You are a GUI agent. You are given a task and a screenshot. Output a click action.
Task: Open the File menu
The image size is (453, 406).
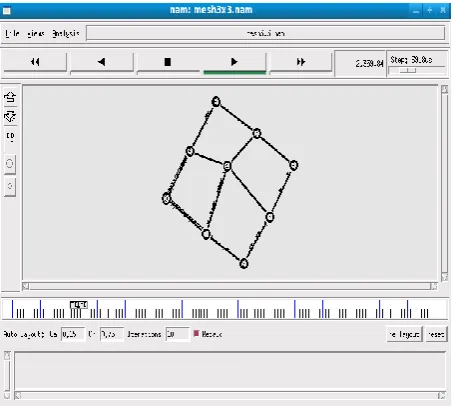tap(12, 33)
